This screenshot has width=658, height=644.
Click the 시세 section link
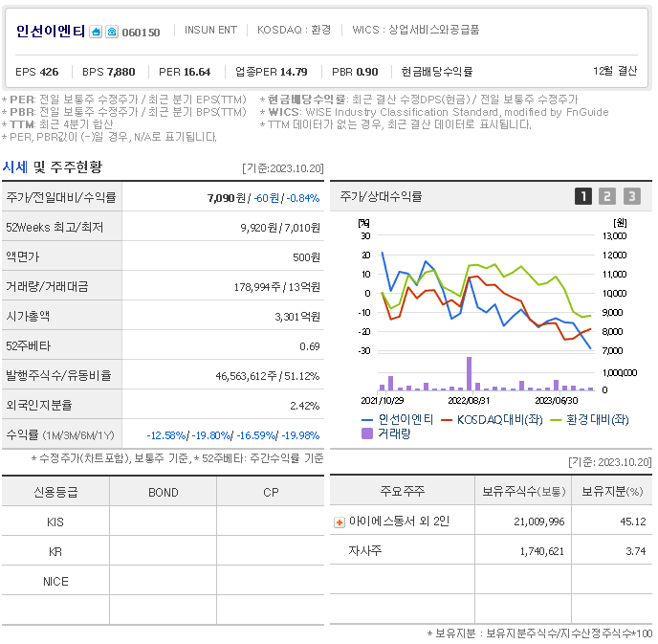[15, 167]
